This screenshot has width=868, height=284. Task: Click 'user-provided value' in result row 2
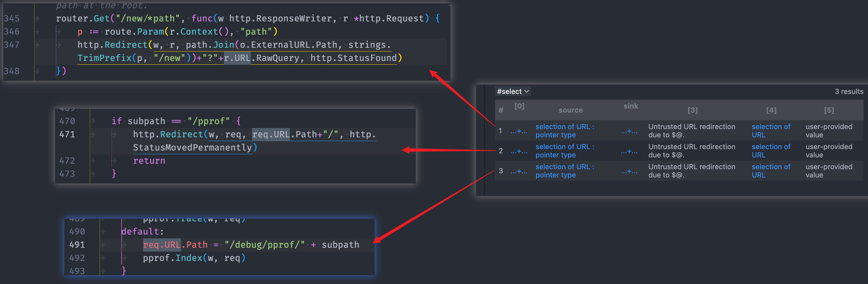pyautogui.click(x=829, y=151)
